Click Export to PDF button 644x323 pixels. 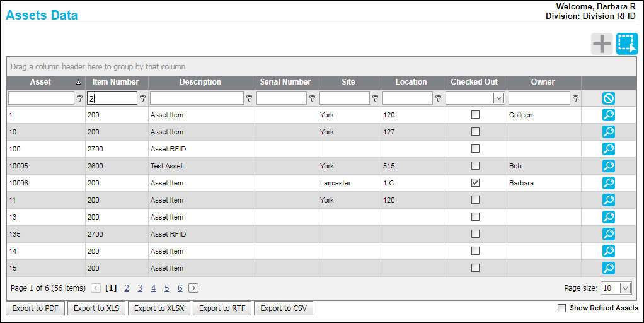[35, 308]
